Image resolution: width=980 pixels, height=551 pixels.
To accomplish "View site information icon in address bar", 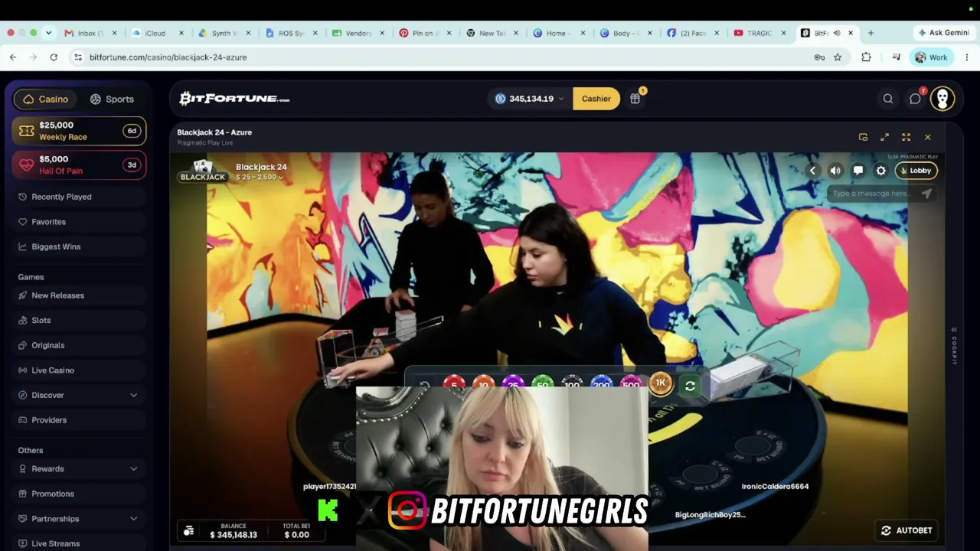I will pos(77,57).
